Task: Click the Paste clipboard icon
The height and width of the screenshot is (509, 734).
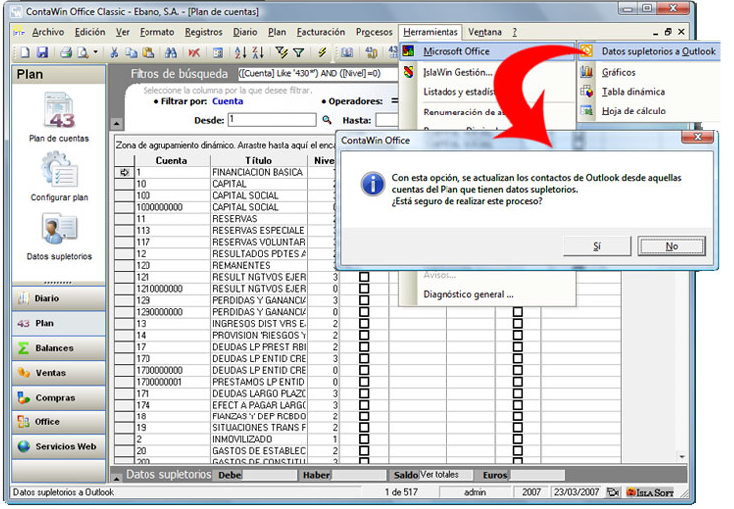Action: [x=148, y=52]
